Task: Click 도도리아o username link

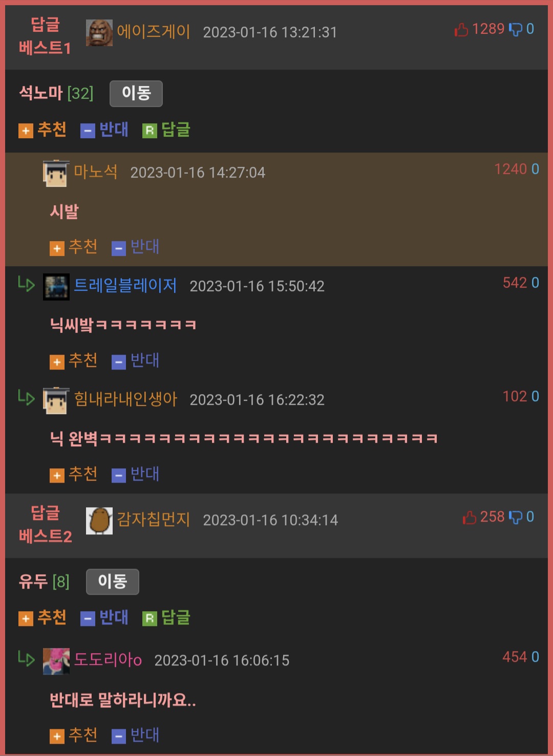Action: [108, 660]
